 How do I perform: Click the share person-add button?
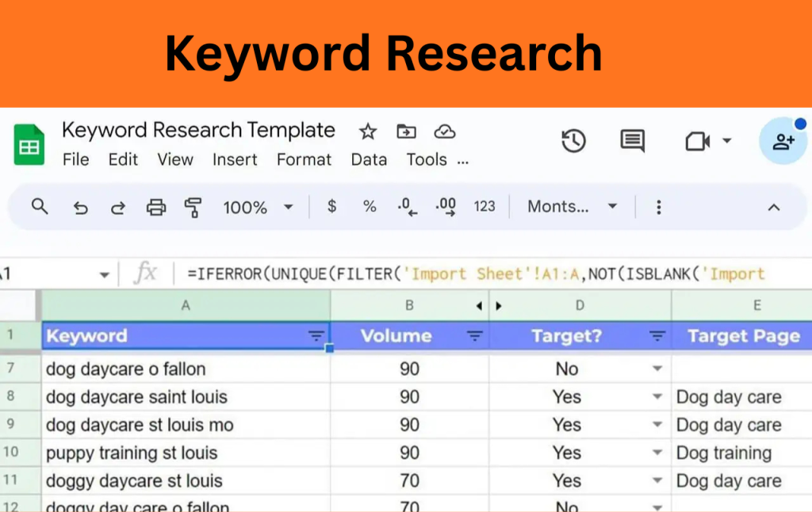pyautogui.click(x=783, y=142)
